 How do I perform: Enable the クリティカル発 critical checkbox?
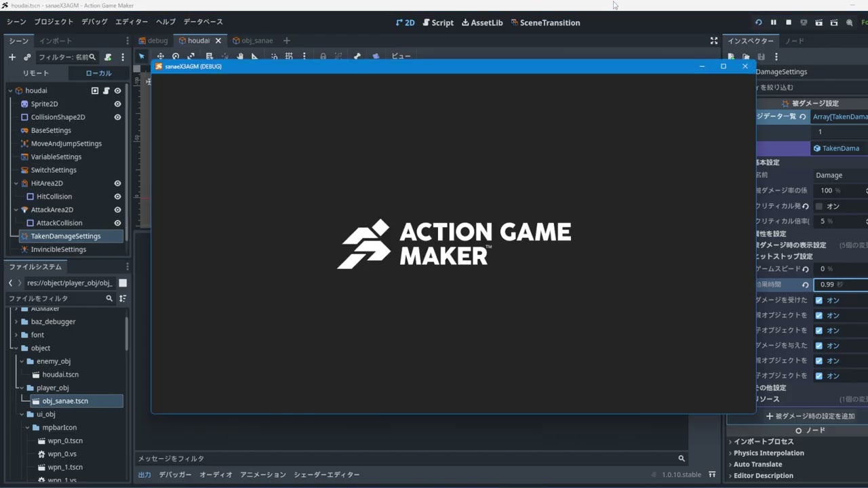click(x=819, y=206)
